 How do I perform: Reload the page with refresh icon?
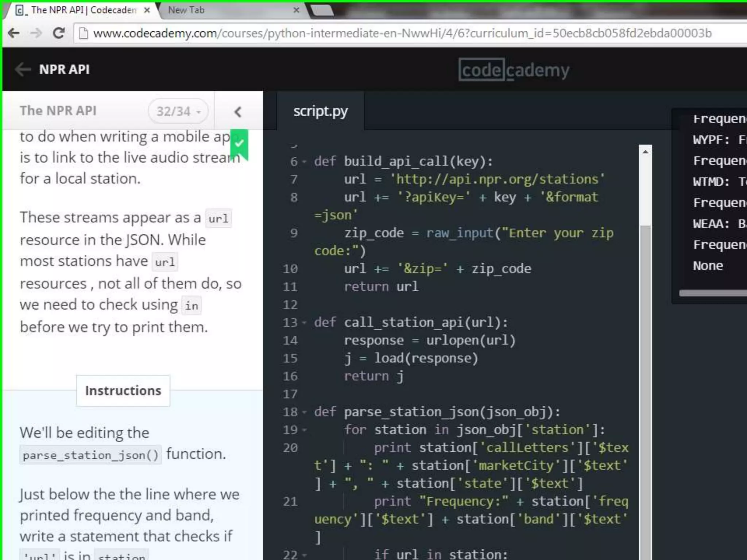(58, 33)
